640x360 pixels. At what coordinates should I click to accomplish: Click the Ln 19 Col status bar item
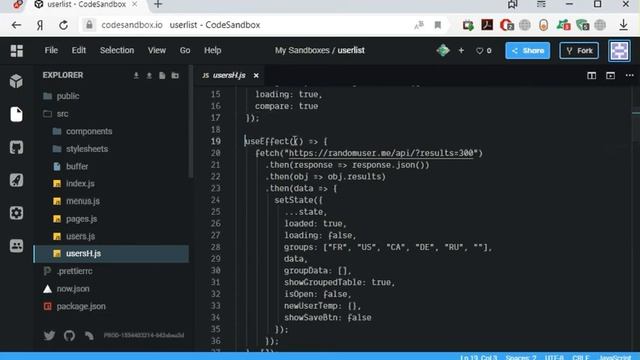pyautogui.click(x=478, y=358)
